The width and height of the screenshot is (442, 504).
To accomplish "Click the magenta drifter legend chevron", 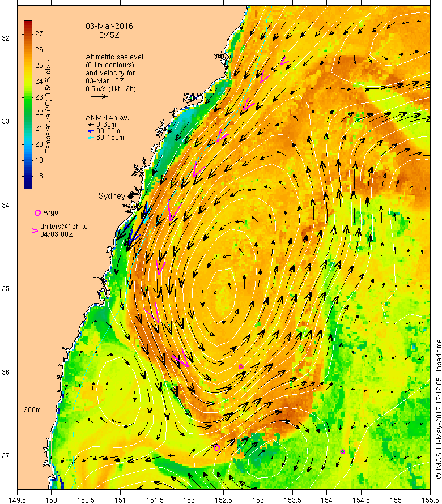I will coord(35,230).
